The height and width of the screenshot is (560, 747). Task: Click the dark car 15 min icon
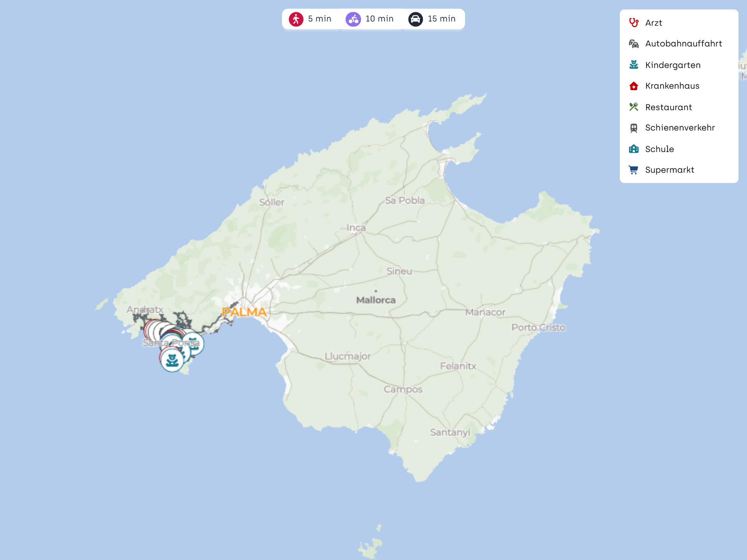tap(416, 19)
